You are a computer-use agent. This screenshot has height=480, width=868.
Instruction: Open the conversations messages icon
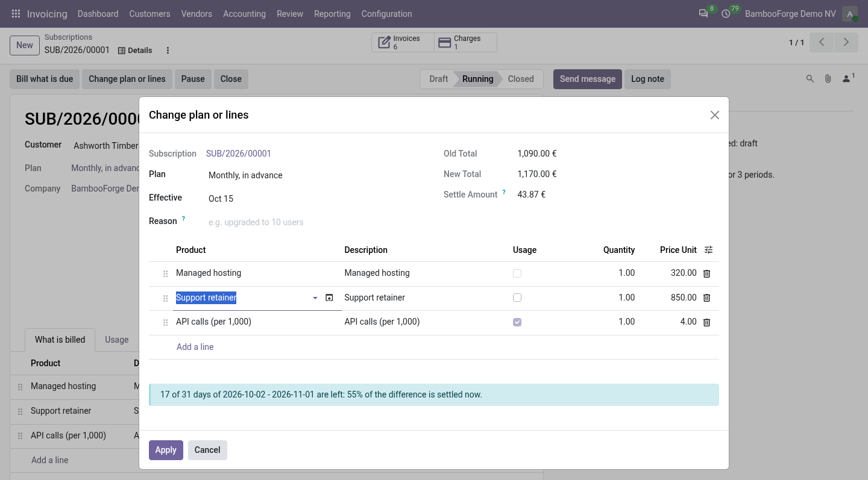coord(703,14)
